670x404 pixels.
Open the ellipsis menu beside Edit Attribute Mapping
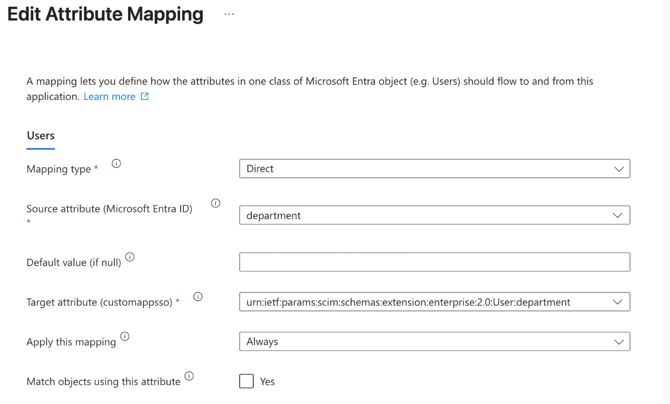click(229, 14)
